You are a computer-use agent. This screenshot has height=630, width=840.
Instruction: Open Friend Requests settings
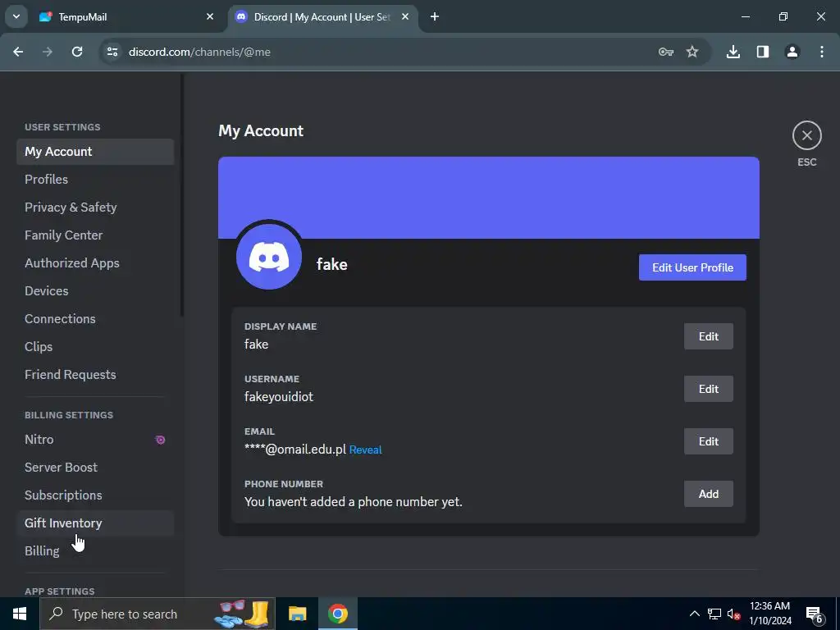click(x=95, y=374)
